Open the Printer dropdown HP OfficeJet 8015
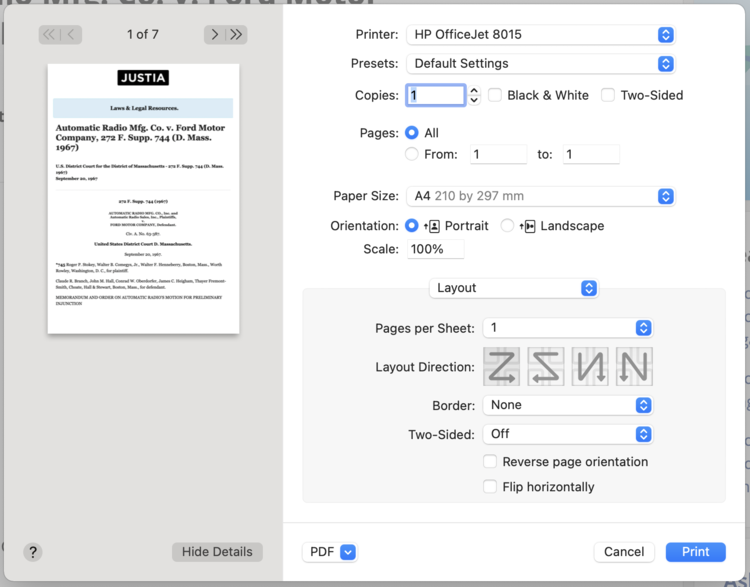The width and height of the screenshot is (750, 587). (x=541, y=34)
